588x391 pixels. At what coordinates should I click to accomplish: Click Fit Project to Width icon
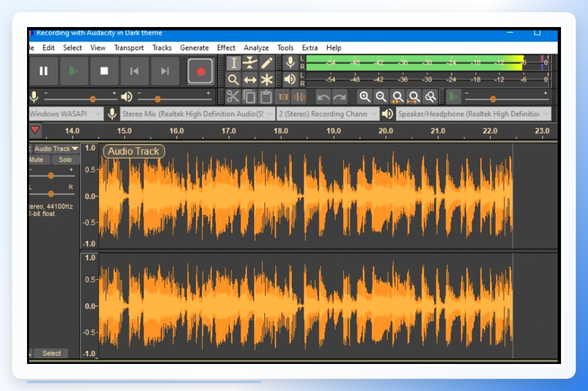pyautogui.click(x=414, y=97)
